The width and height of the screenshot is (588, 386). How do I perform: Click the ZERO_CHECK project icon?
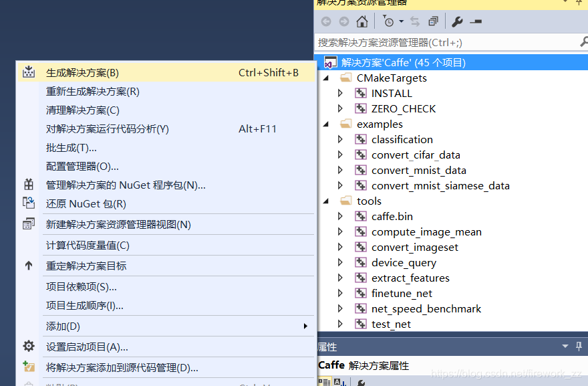360,108
